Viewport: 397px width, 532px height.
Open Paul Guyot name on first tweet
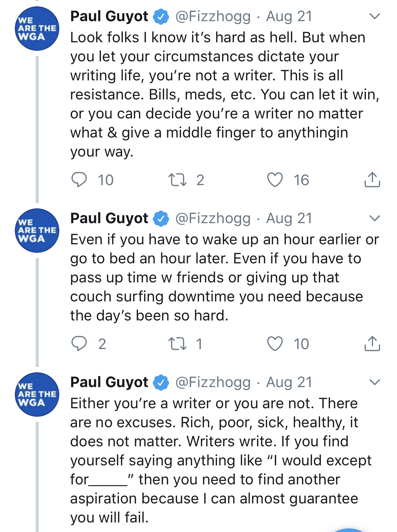109,16
